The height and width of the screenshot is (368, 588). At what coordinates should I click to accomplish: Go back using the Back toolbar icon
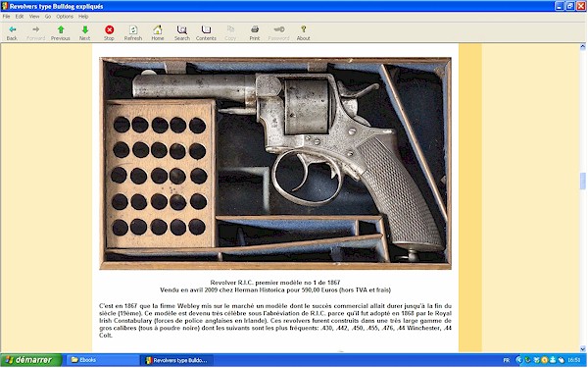point(12,32)
